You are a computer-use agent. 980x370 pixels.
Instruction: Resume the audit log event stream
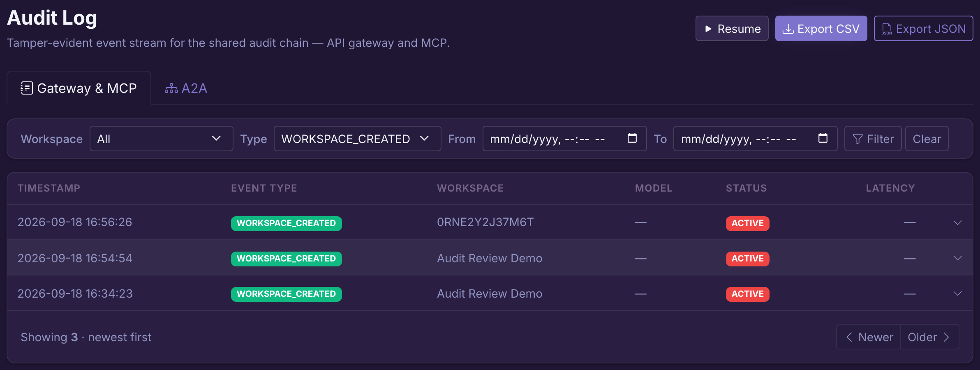coord(732,28)
